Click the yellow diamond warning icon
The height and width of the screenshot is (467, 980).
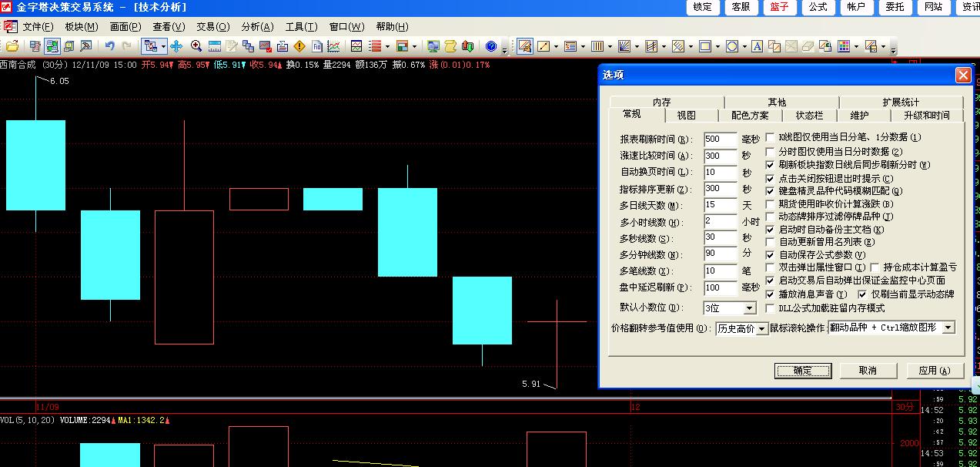[x=299, y=46]
